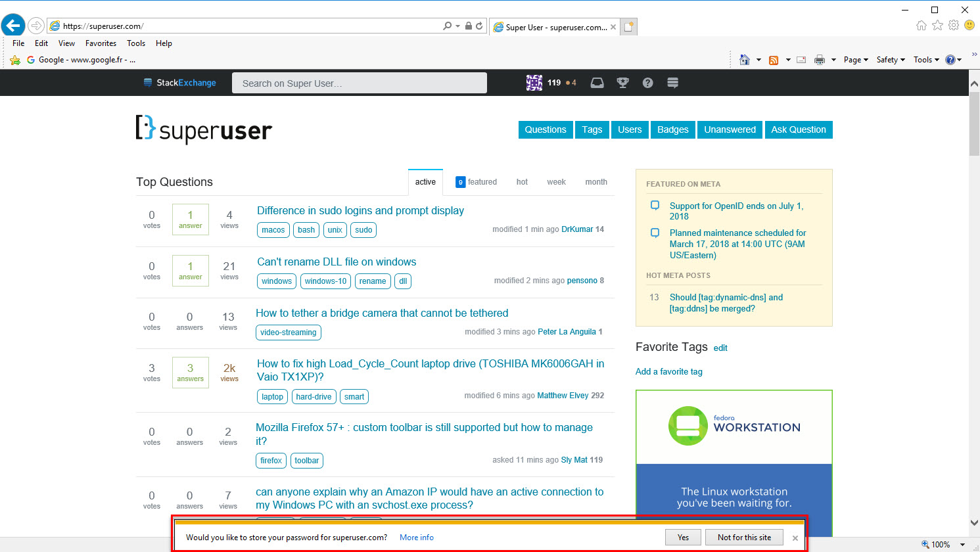The image size is (980, 552).
Task: Click the Print printer icon
Action: pos(820,60)
